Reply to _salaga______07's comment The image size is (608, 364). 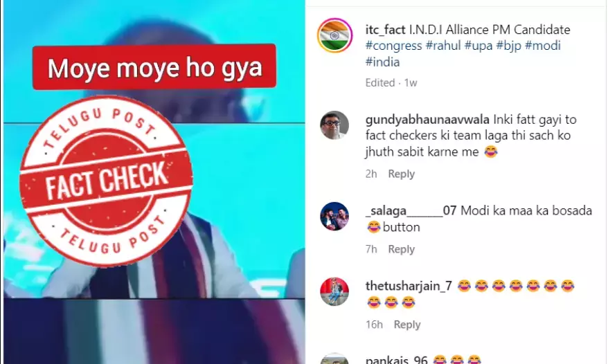point(402,249)
